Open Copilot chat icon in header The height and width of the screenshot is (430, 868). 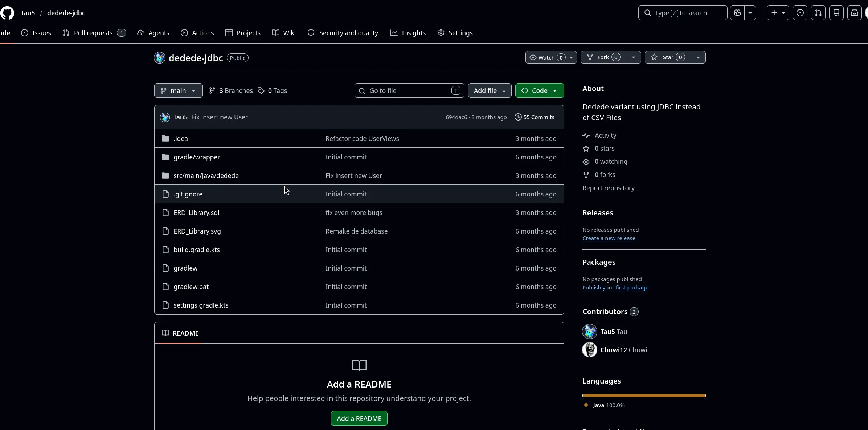pyautogui.click(x=737, y=13)
